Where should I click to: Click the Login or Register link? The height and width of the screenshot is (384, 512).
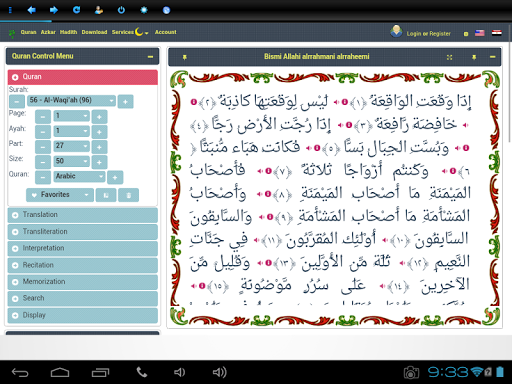click(428, 34)
